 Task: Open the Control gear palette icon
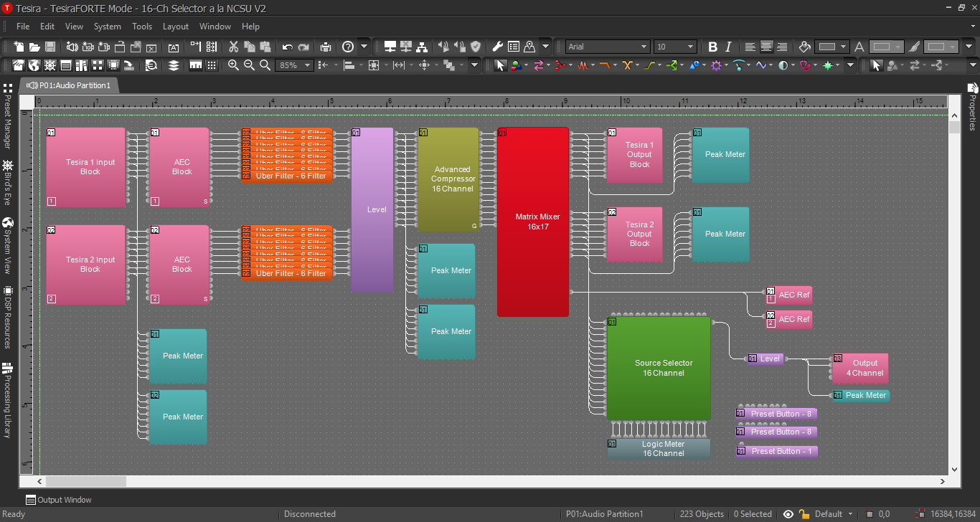[x=716, y=65]
